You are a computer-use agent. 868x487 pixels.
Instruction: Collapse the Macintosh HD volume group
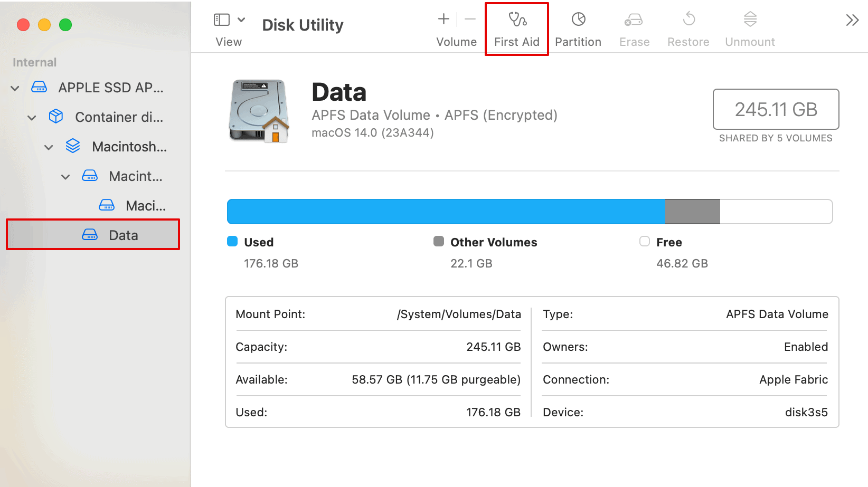(49, 147)
